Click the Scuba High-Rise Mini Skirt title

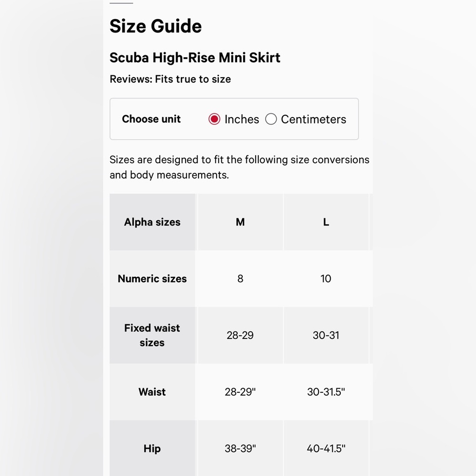click(195, 58)
